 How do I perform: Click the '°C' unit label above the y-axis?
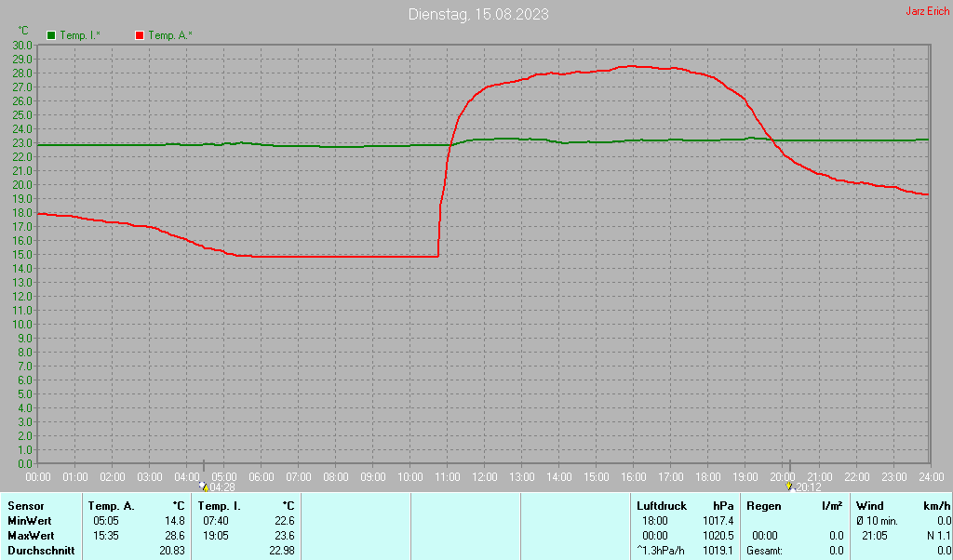point(23,31)
